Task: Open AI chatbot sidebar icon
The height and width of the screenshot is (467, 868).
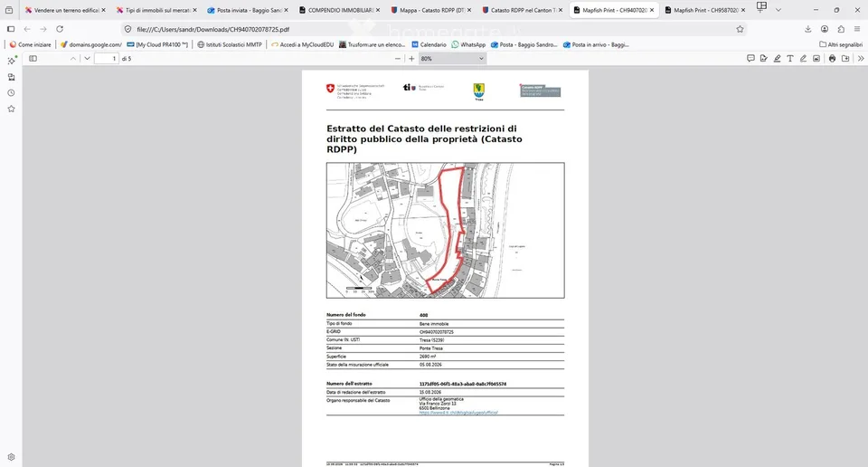Action: 11,61
